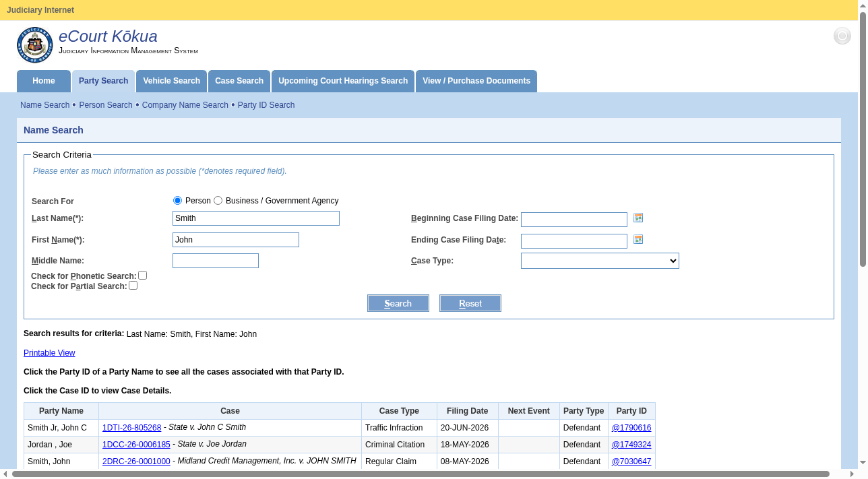Viewport: 868px width, 479px height.
Task: Open calendar for Ending Case Filing Date
Action: [x=638, y=239]
